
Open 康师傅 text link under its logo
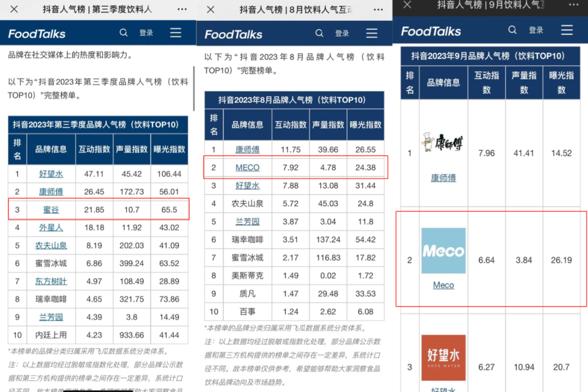tap(443, 178)
